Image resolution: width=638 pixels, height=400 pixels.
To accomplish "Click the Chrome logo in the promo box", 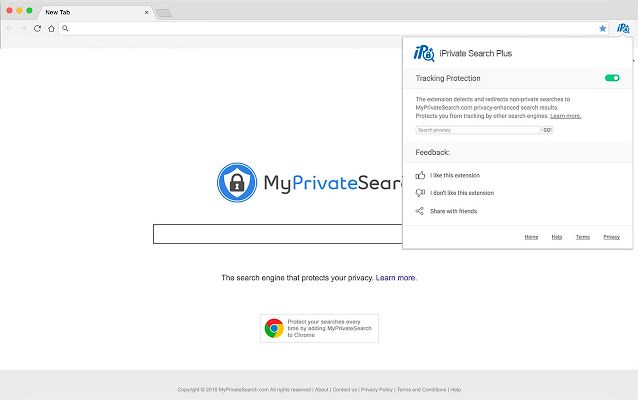I will 274,328.
